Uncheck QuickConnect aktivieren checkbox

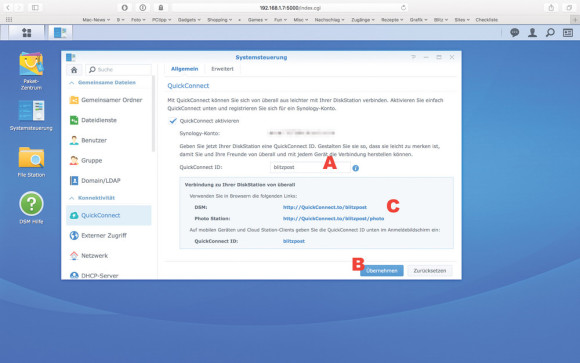tap(173, 121)
